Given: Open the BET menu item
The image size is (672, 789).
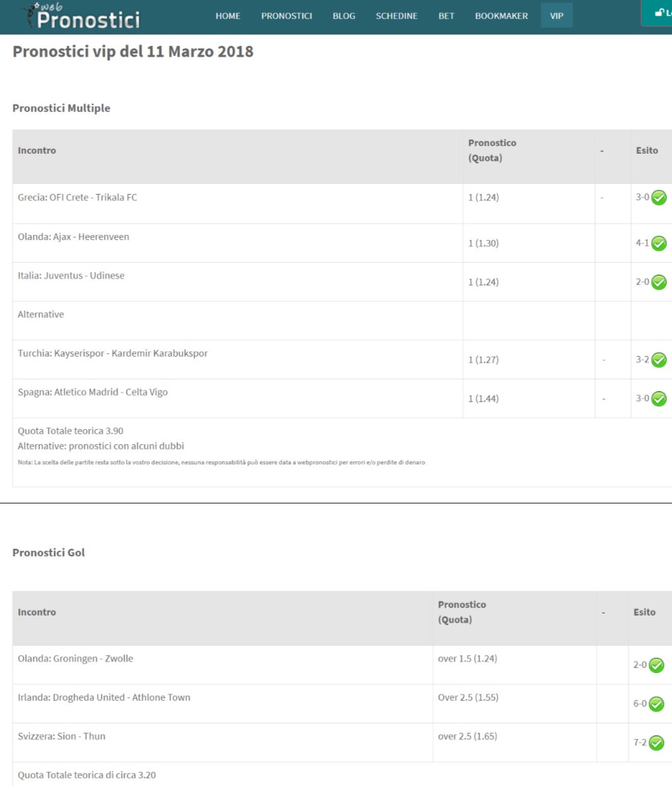Looking at the screenshot, I should (x=447, y=16).
